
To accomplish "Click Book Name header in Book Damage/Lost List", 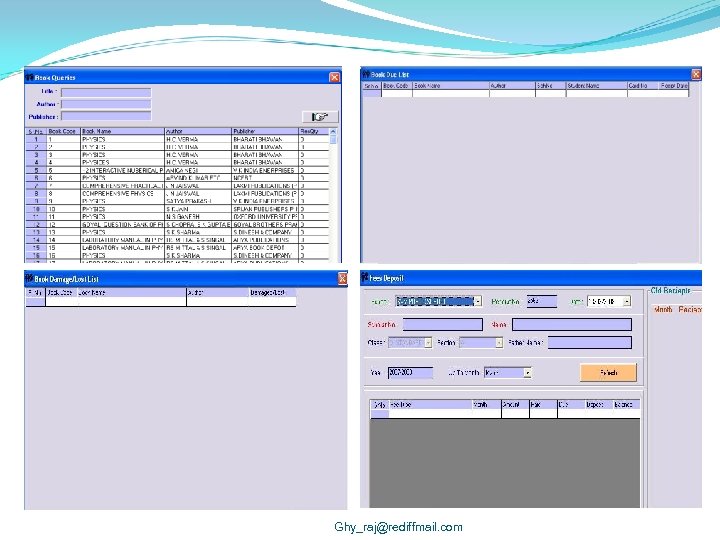I will [131, 292].
